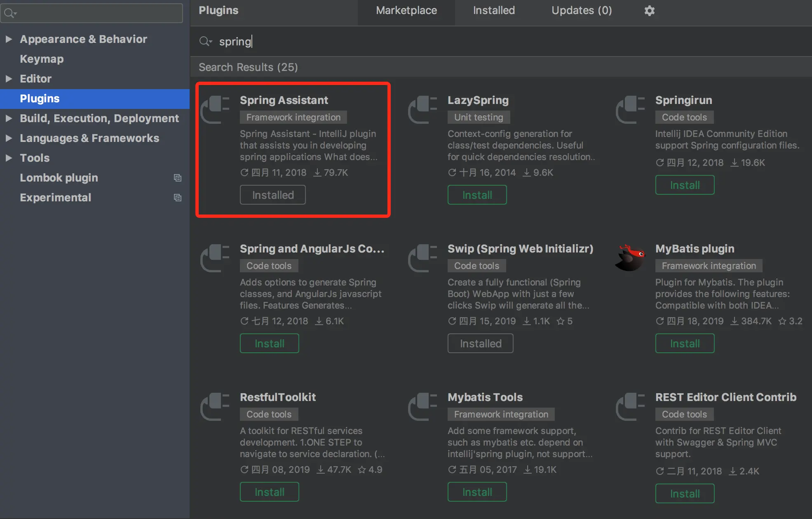Open the plugins settings gear menu
This screenshot has height=519, width=812.
649,11
